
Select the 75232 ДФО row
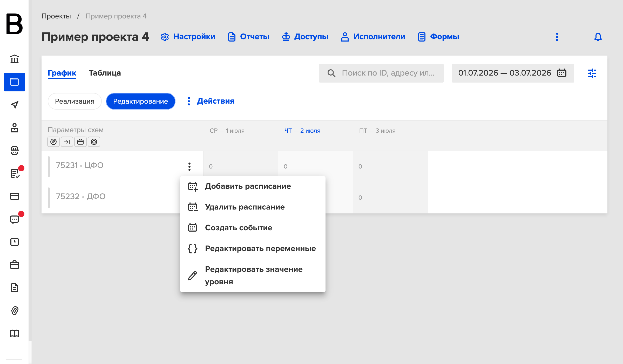81,197
